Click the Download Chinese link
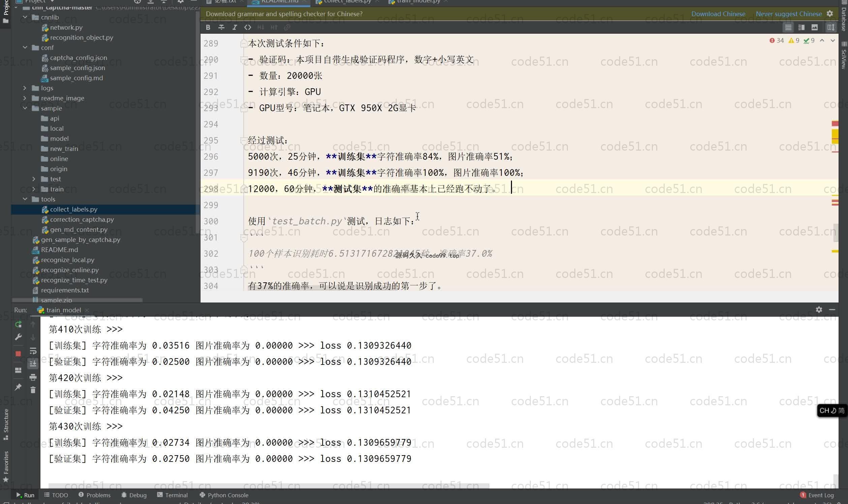Screen dimensions: 848x504 pyautogui.click(x=718, y=13)
